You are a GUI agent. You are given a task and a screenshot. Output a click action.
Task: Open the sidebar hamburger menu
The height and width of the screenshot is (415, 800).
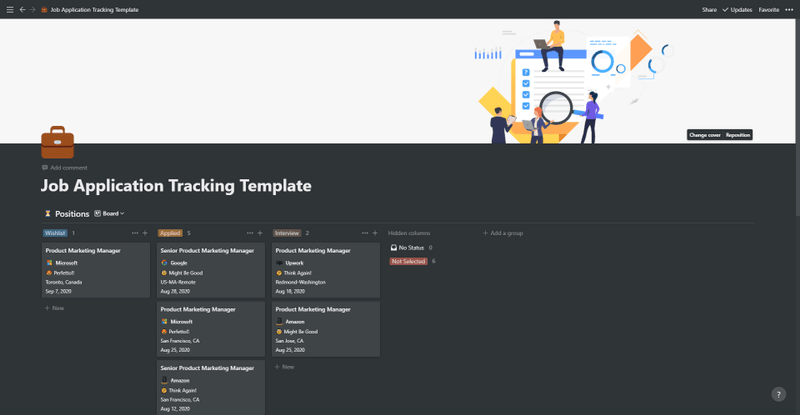click(x=10, y=10)
